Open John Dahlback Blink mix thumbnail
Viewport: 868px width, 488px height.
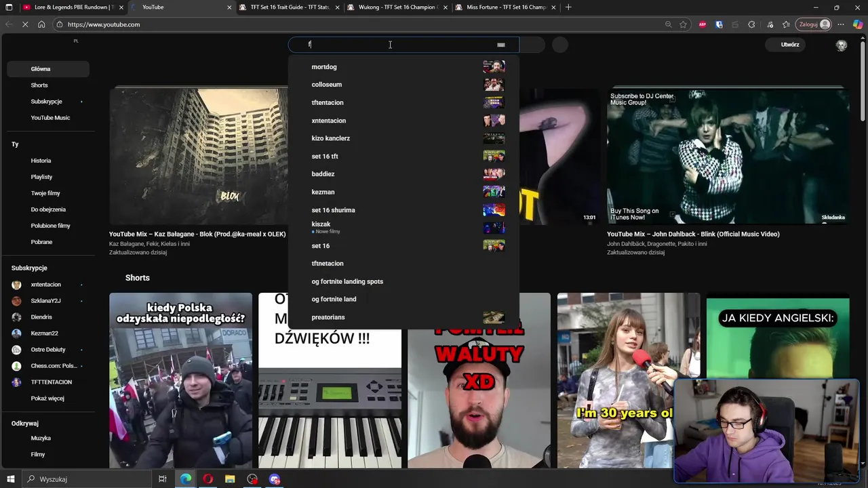728,156
